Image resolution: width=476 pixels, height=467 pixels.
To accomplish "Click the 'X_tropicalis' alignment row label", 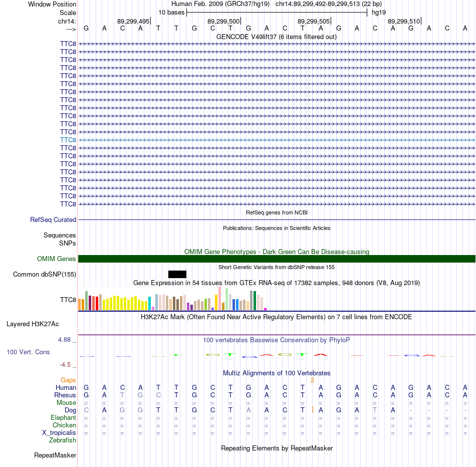I will pyautogui.click(x=59, y=433).
